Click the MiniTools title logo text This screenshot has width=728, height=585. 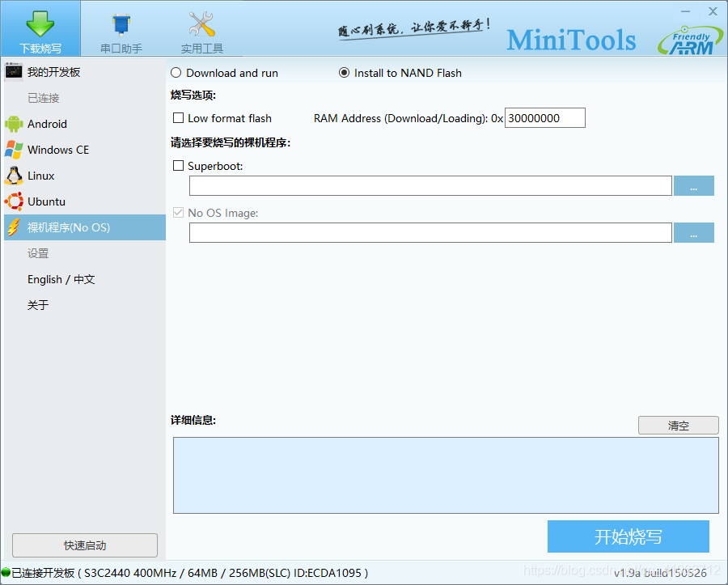(x=571, y=40)
